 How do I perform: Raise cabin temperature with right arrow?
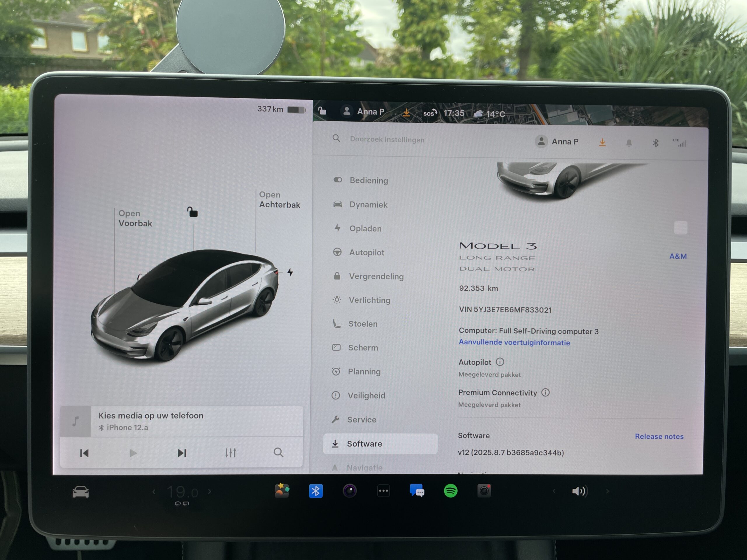click(210, 492)
